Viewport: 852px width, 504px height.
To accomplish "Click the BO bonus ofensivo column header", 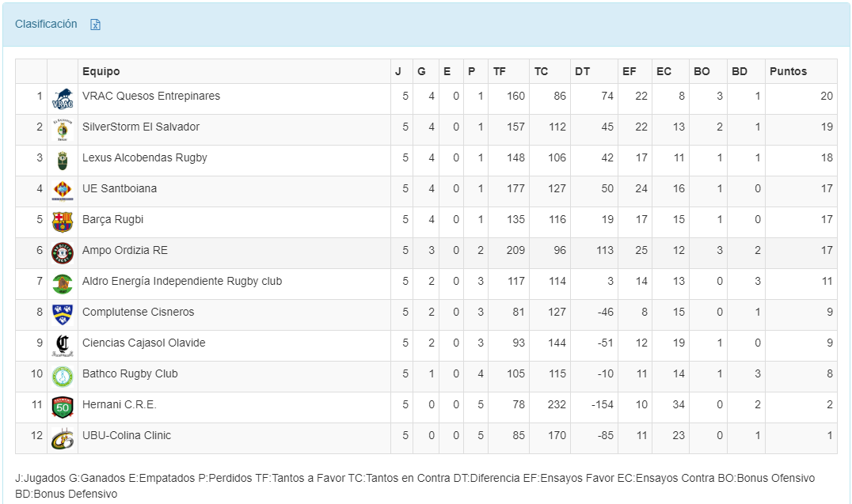I will click(702, 71).
